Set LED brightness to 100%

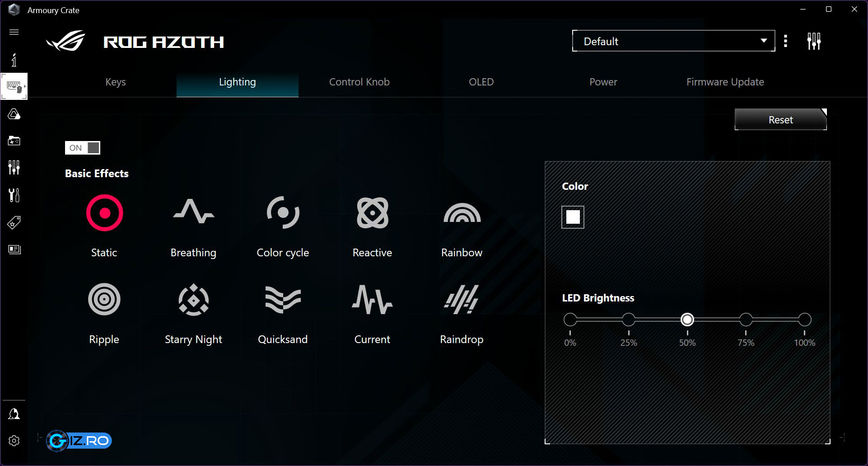[804, 320]
